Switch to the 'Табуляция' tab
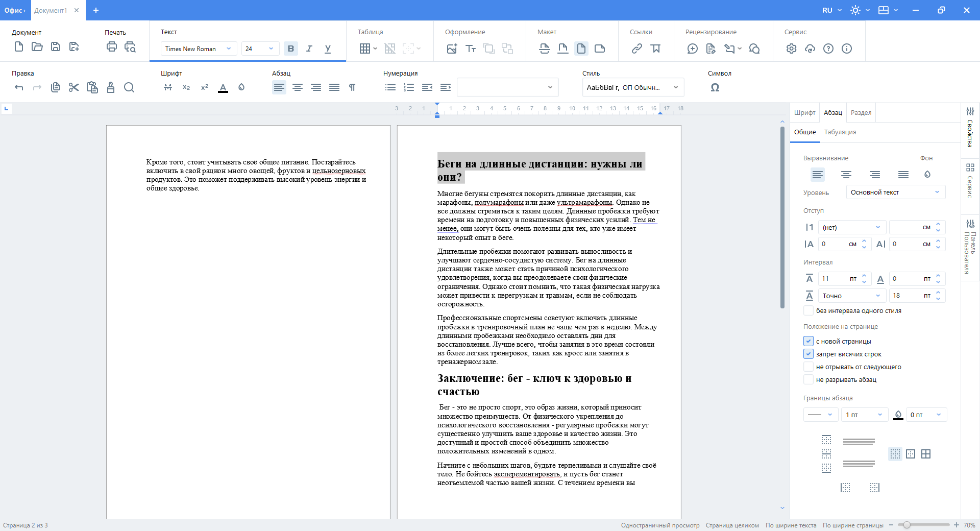Image resolution: width=980 pixels, height=531 pixels. [840, 132]
